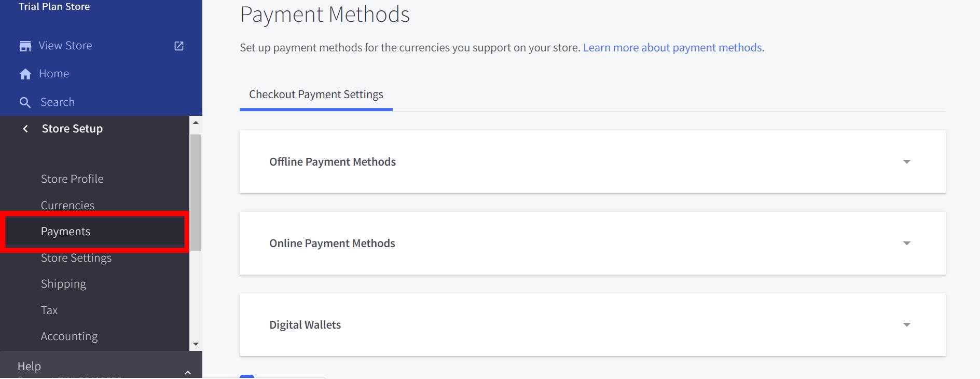Open Learn more about payment methods link
The image size is (980, 379).
672,48
